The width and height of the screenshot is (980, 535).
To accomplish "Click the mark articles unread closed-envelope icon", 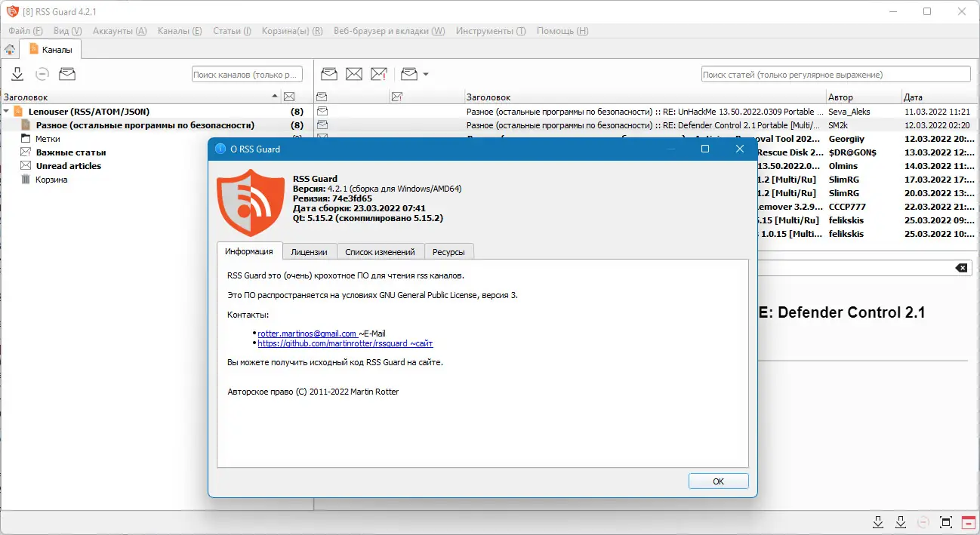I will coord(354,74).
